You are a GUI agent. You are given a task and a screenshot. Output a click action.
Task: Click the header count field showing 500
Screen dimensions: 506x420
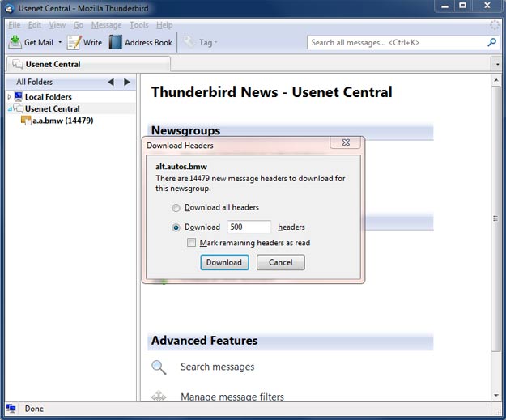pos(249,227)
